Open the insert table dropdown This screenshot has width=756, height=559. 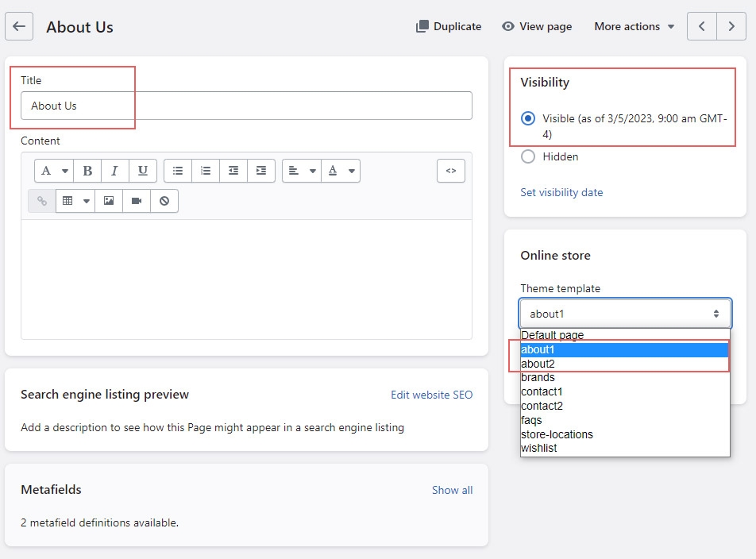point(75,201)
